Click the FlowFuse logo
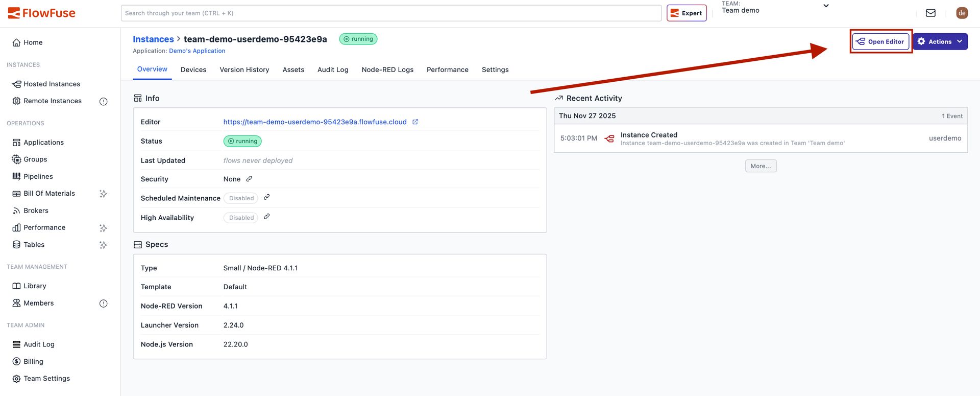The width and height of the screenshot is (980, 396). tap(42, 13)
